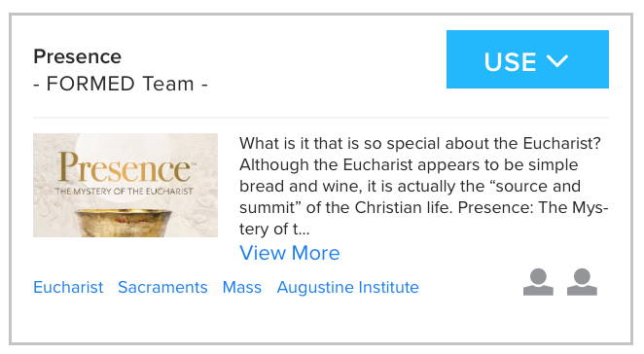644x354 pixels.
Task: Click the horizontal divider under the title
Action: click(321, 118)
